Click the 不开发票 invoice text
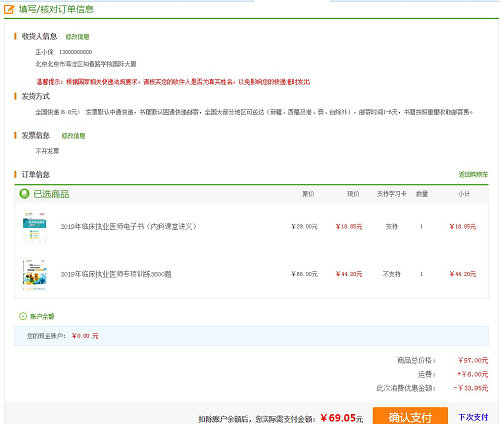 (47, 151)
